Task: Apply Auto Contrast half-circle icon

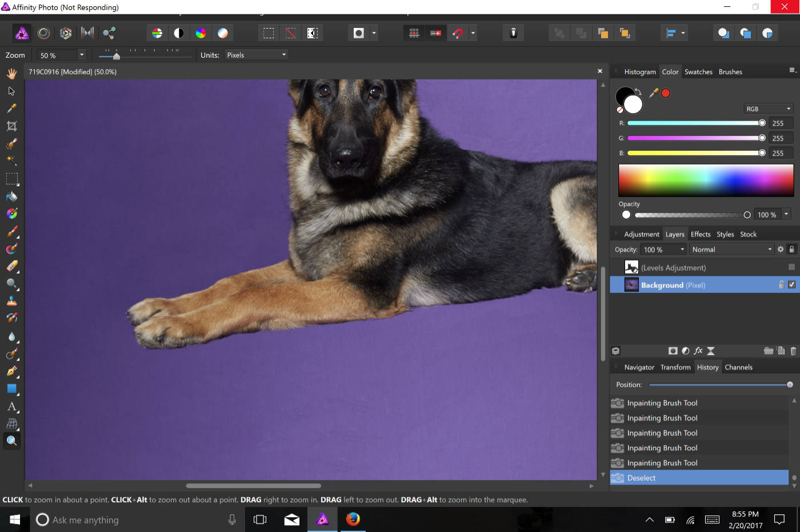Action: (x=179, y=33)
